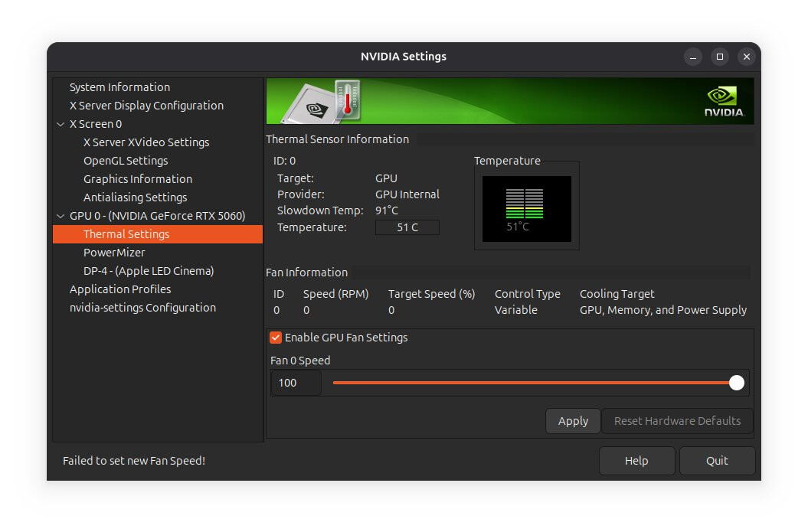Collapse the X Screen 0 tree node

61,124
